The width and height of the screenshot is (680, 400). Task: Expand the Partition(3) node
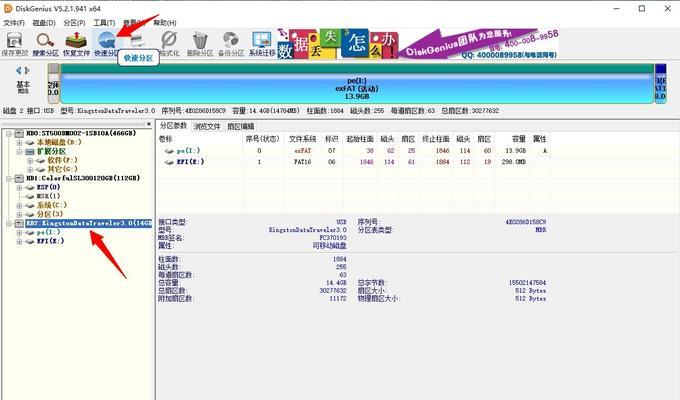19,214
